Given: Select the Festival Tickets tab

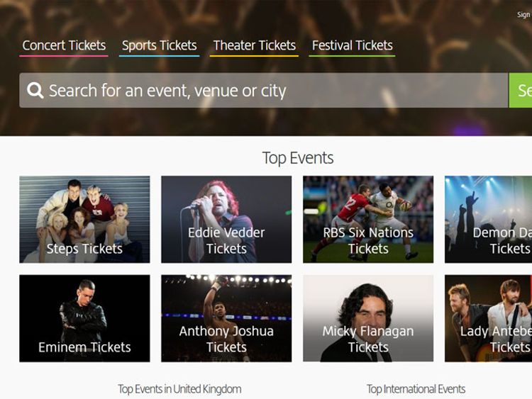Looking at the screenshot, I should tap(352, 45).
